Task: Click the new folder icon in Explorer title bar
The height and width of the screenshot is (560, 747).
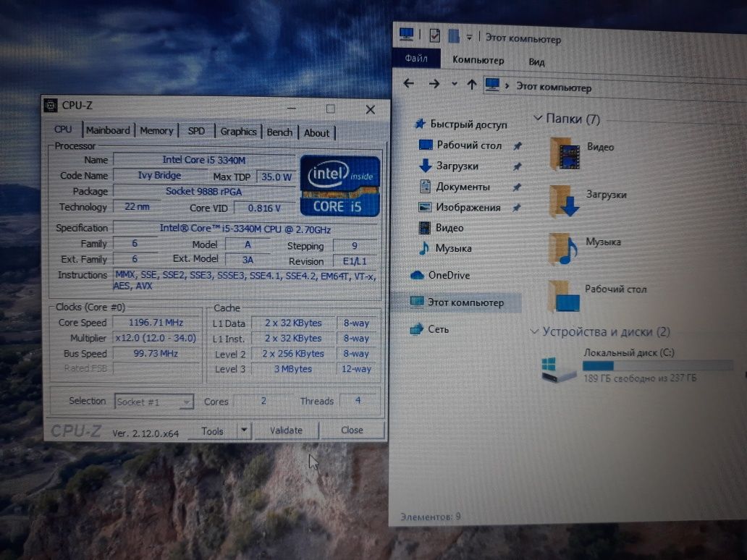Action: 454,35
